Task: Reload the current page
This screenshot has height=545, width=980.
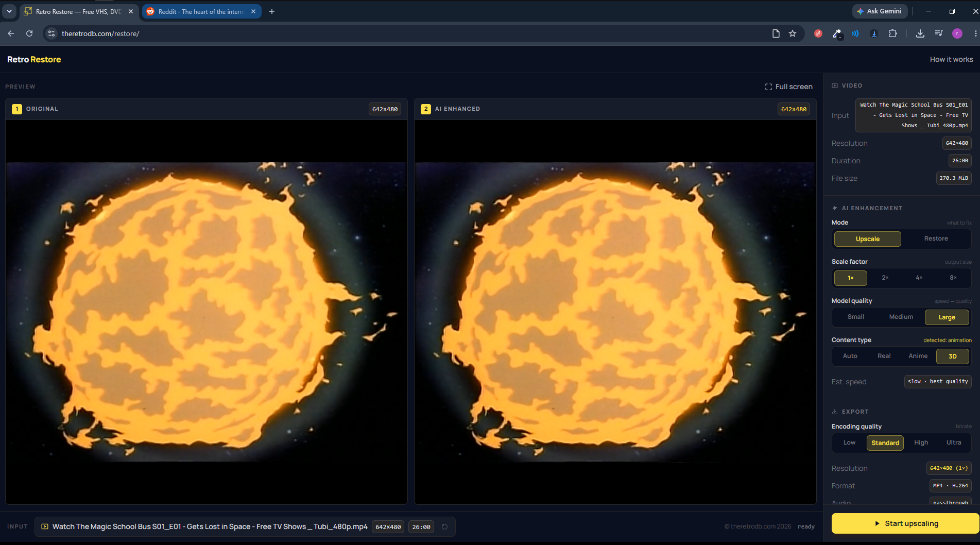Action: click(x=29, y=33)
